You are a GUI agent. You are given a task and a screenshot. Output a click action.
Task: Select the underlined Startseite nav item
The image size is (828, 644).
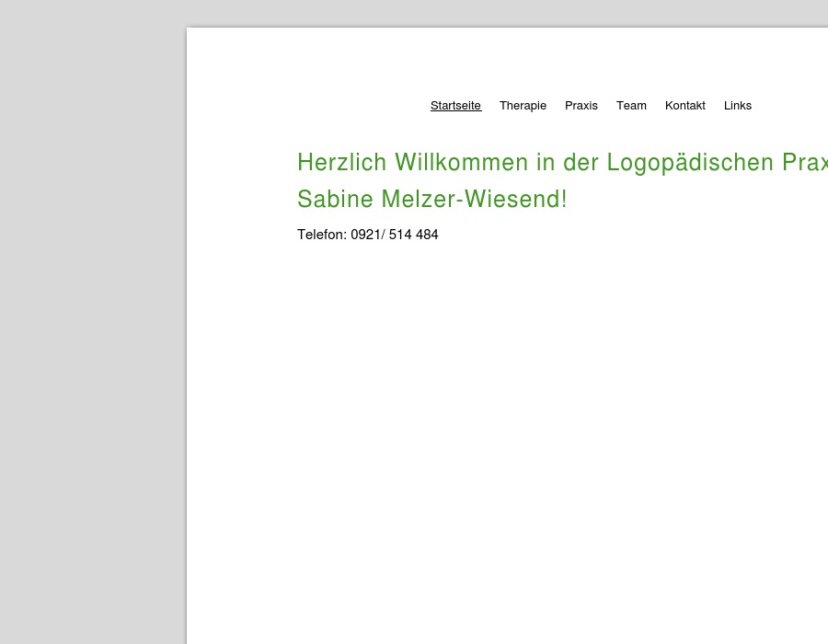(455, 105)
